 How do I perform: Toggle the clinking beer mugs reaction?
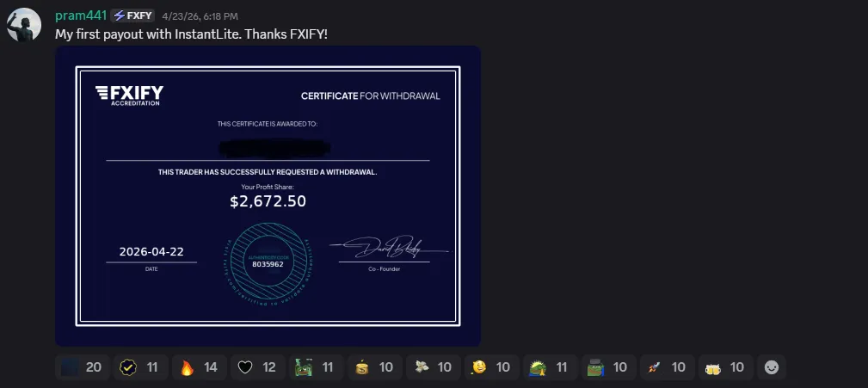726,367
